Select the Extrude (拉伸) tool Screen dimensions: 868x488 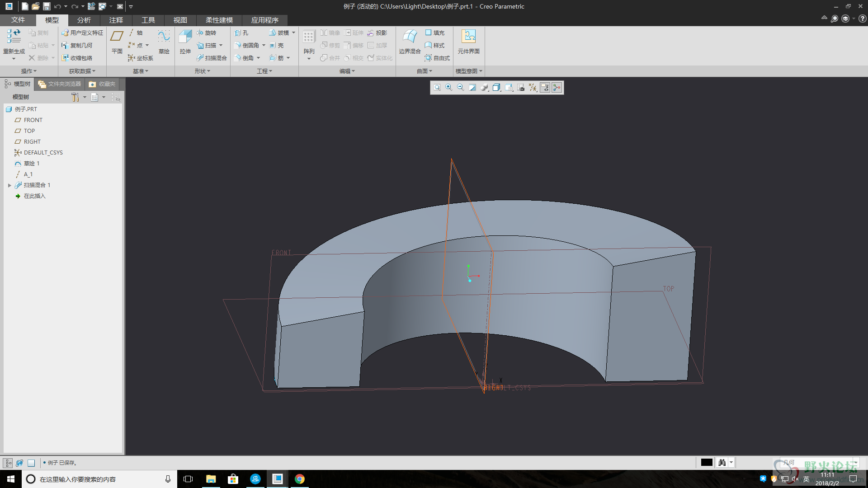tap(185, 42)
